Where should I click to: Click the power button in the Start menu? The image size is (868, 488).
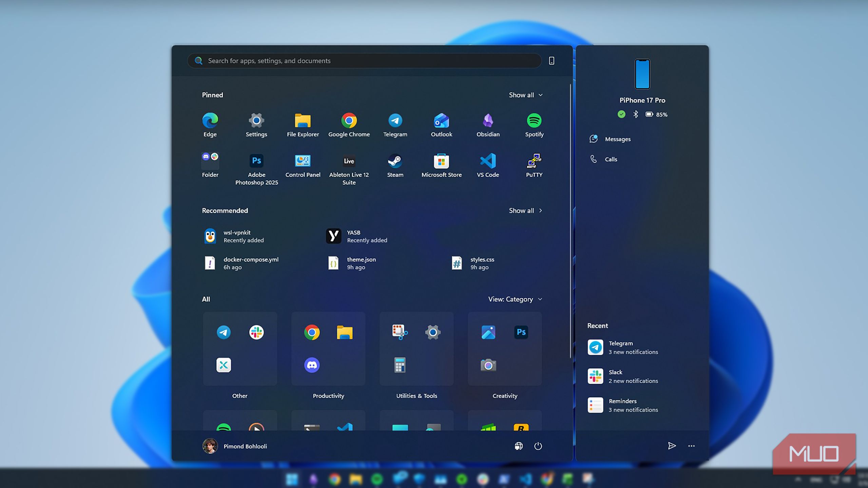click(x=538, y=446)
